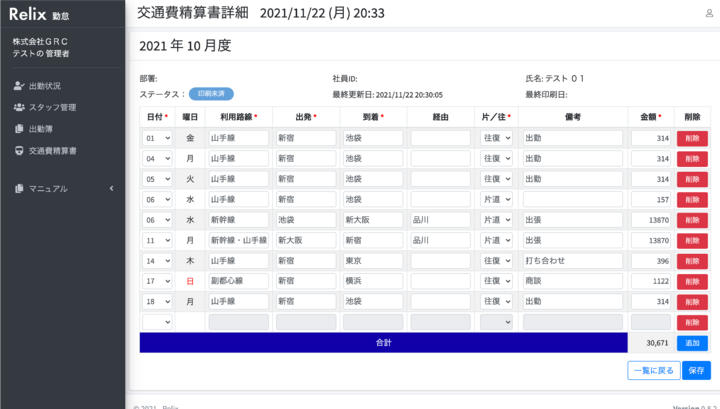Click the 追加 button to add row
The height and width of the screenshot is (409, 720).
[692, 343]
